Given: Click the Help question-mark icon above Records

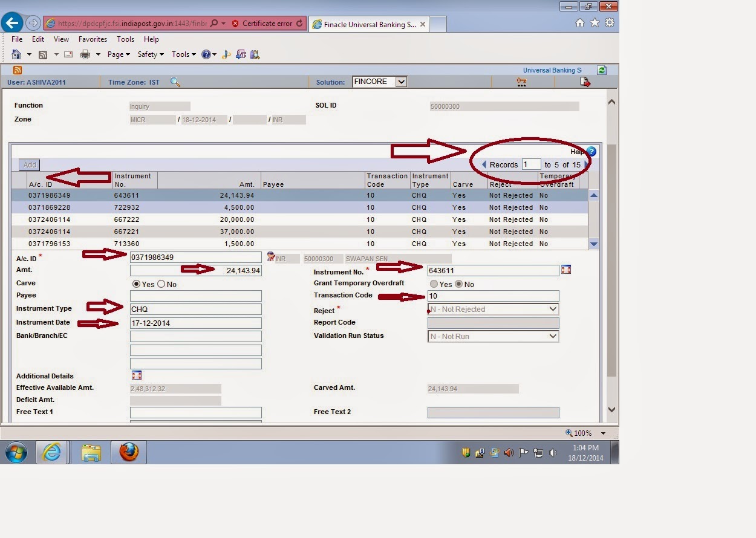Looking at the screenshot, I should (591, 151).
